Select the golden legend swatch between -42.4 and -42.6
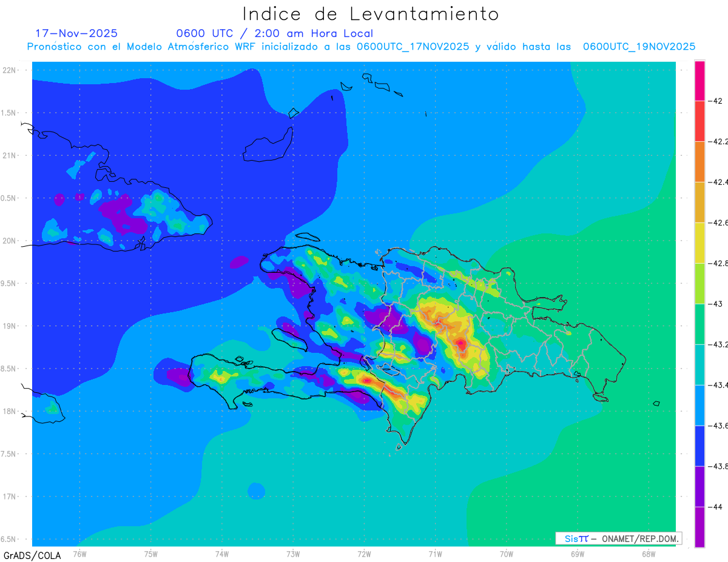 [x=699, y=202]
